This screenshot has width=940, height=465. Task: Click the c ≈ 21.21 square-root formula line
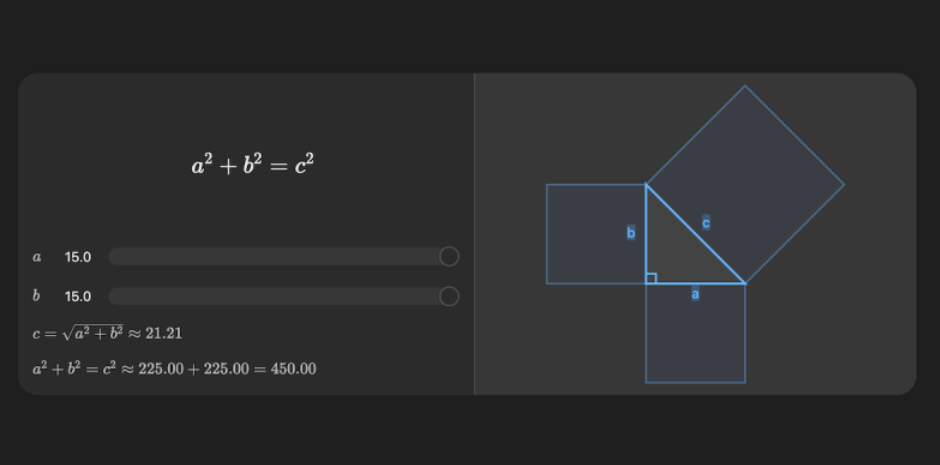pos(107,332)
